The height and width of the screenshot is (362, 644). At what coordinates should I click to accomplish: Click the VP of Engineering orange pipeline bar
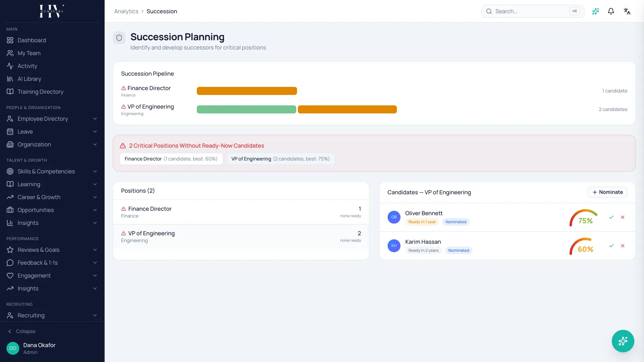[x=347, y=109]
